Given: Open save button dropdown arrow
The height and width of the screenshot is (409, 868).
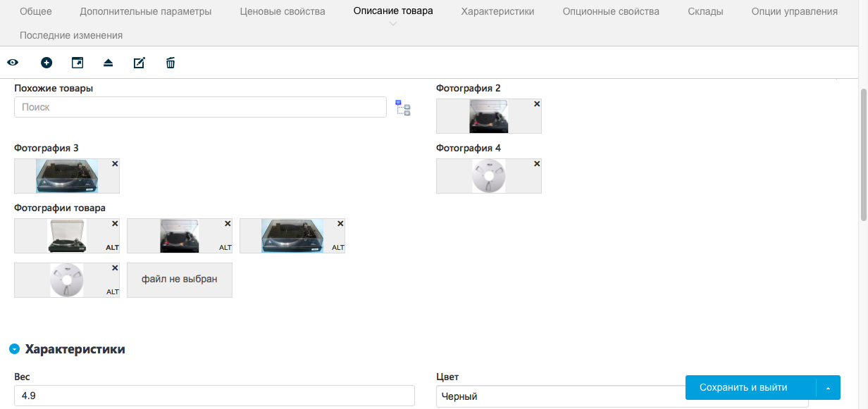Looking at the screenshot, I should (829, 388).
